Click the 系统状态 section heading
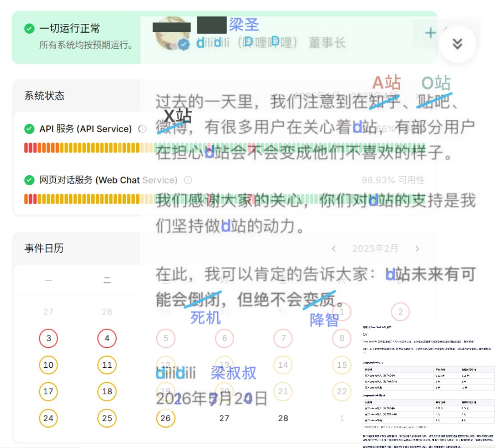Viewport: 496px width, 448px height. click(45, 95)
